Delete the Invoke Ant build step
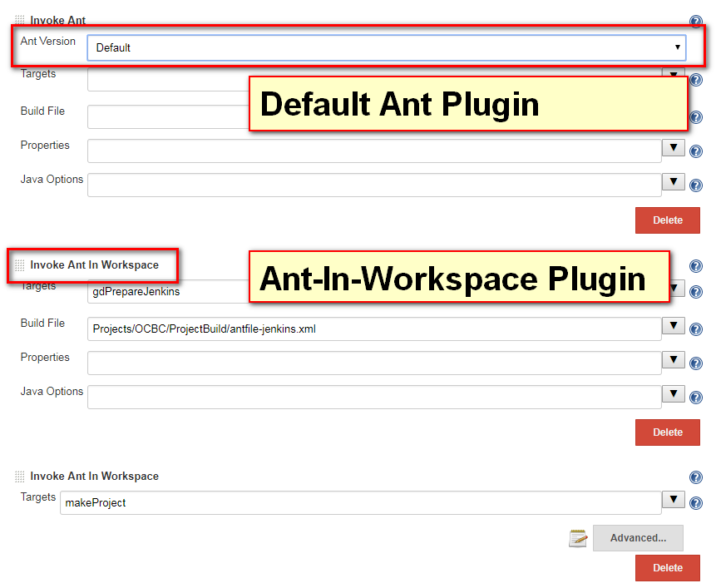 pyautogui.click(x=668, y=220)
